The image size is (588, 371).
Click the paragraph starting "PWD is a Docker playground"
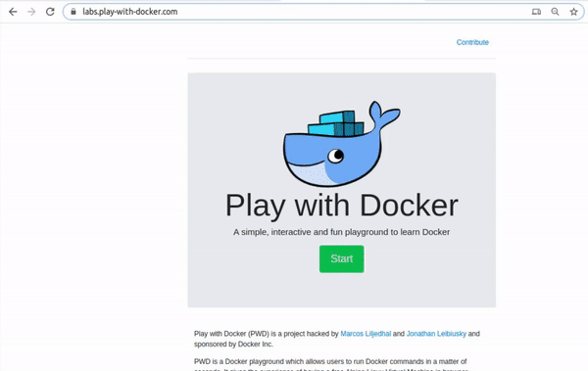331,366
